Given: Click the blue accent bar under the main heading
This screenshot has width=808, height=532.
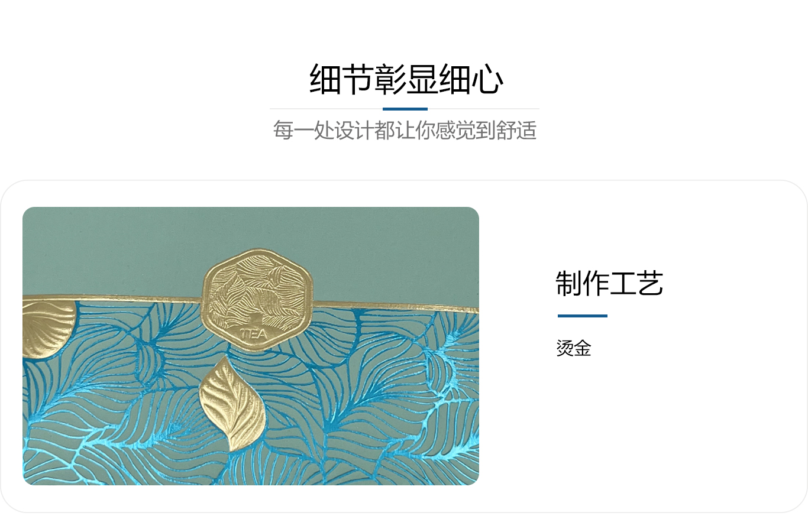Looking at the screenshot, I should [405, 109].
